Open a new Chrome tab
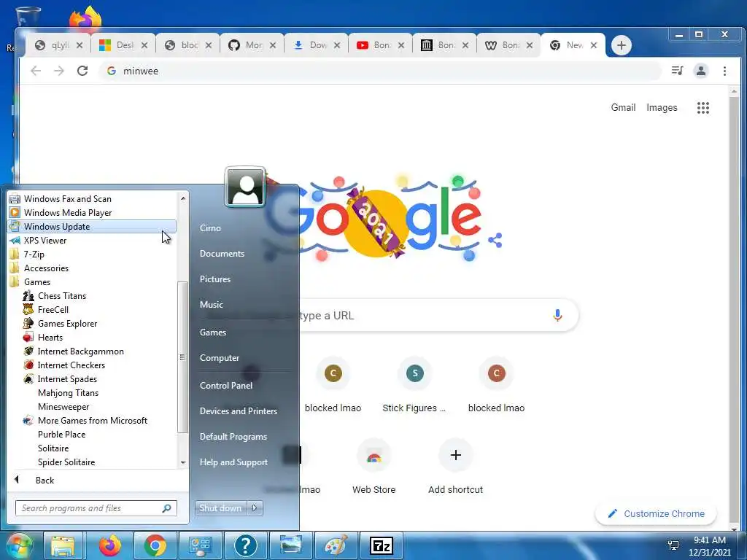 pyautogui.click(x=621, y=45)
